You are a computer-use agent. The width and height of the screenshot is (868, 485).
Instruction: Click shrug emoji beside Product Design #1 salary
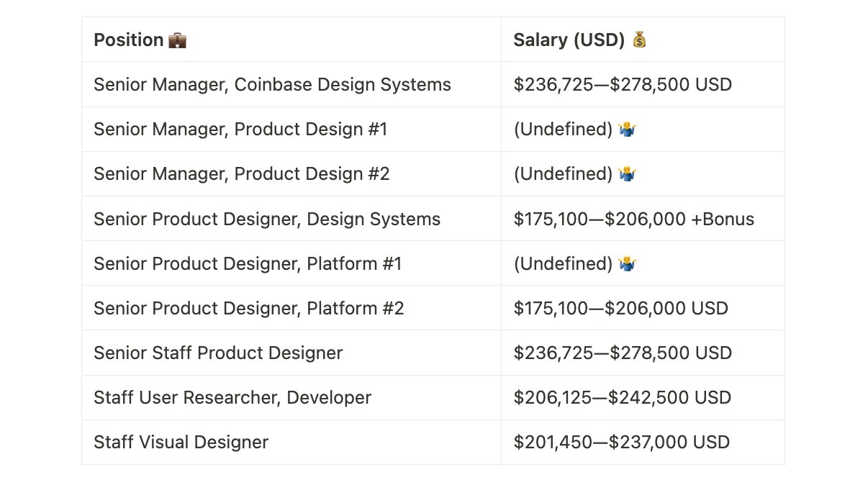(x=628, y=130)
